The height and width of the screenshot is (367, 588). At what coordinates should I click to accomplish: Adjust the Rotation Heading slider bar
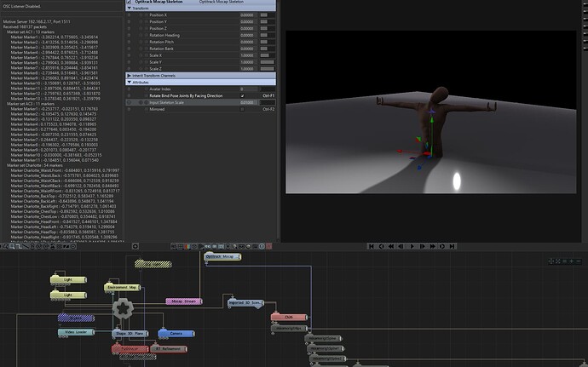pos(268,35)
